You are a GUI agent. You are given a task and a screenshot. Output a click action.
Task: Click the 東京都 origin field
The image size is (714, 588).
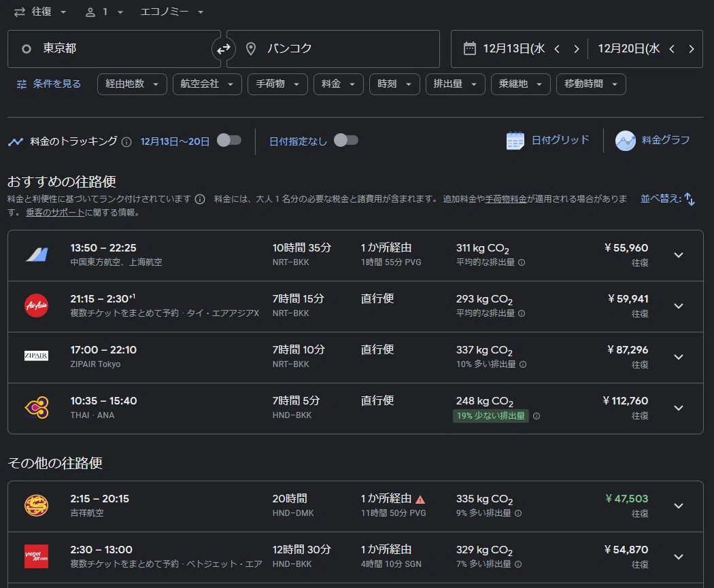pos(114,49)
